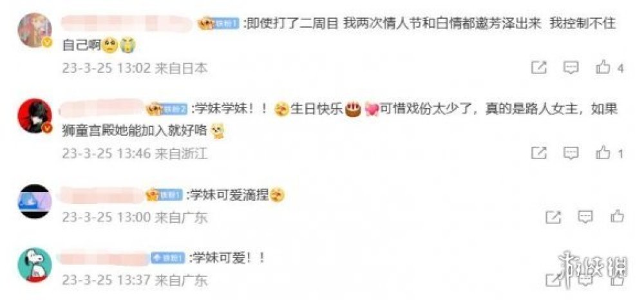The width and height of the screenshot is (644, 300).
Task: Click the 铁粉2 badge on second comment
Action: [167, 109]
